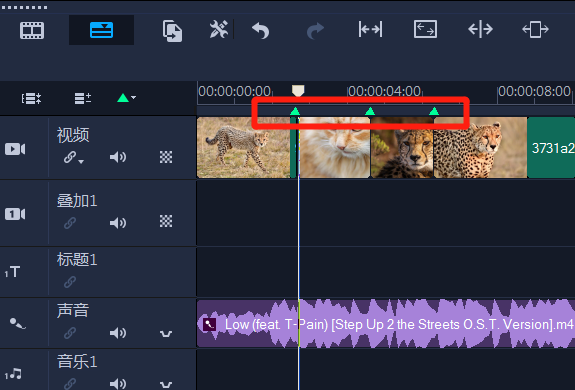Toggle transparency on 视频 track
The height and width of the screenshot is (390, 575).
(166, 157)
